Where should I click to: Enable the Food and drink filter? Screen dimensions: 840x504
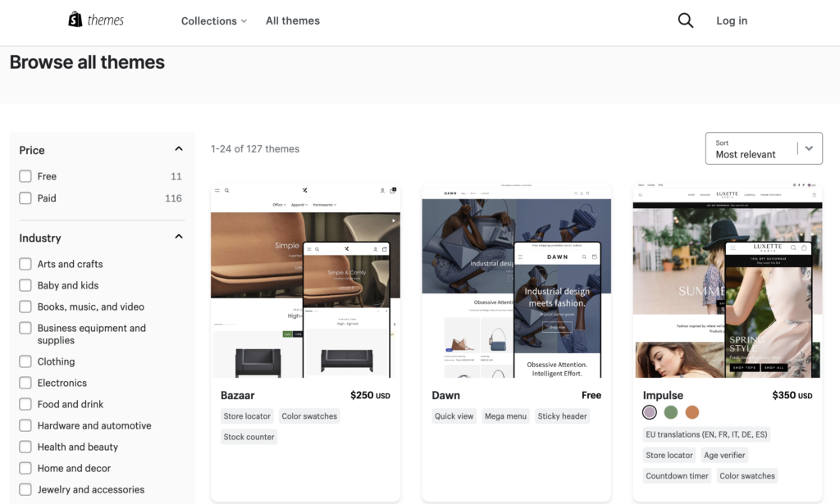click(24, 404)
